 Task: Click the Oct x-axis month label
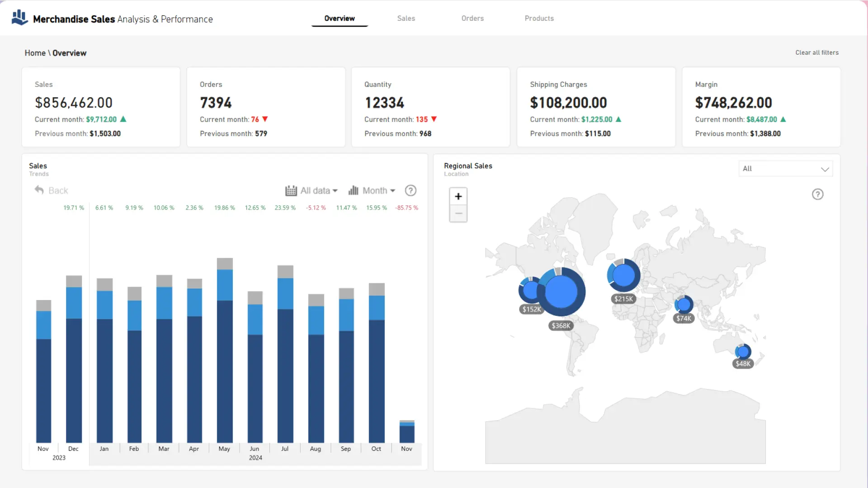coord(376,449)
